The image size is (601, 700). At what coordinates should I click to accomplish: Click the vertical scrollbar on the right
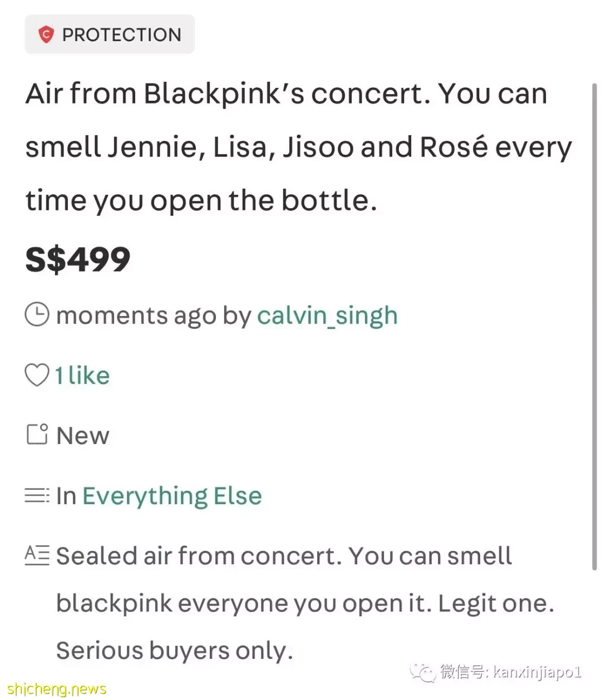(x=594, y=326)
